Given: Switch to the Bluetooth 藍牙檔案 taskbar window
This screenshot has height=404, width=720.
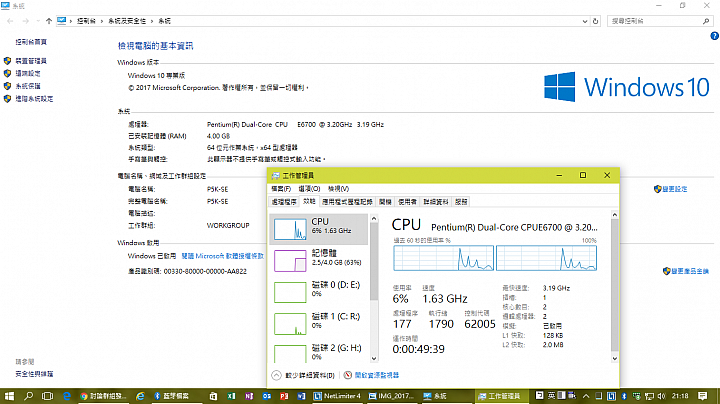Looking at the screenshot, I should (175, 396).
